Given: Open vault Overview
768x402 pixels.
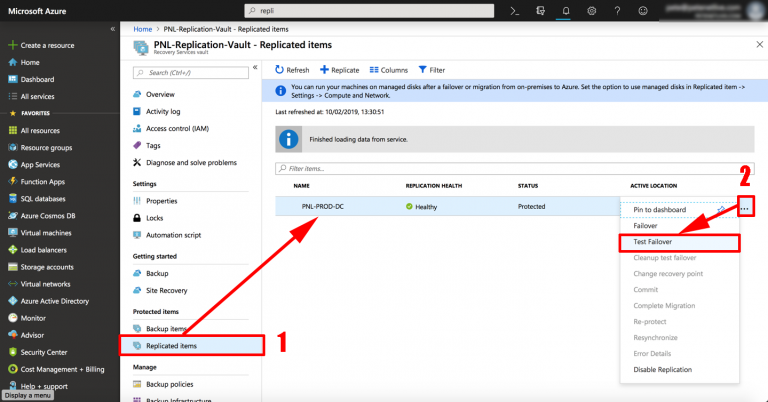Looking at the screenshot, I should (x=154, y=95).
